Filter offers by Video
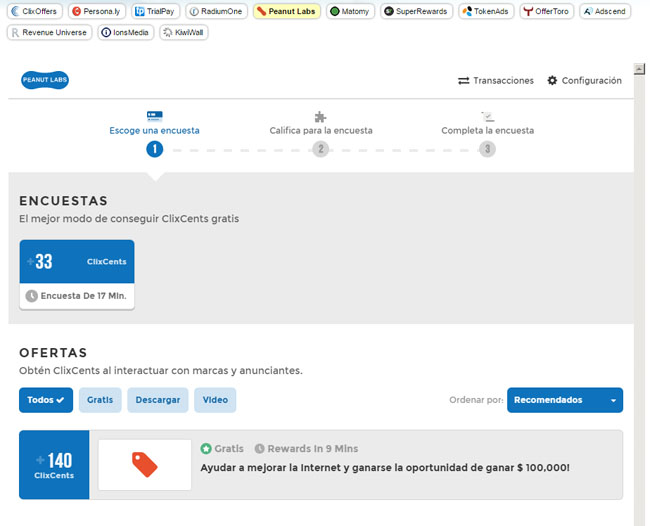650x526 pixels. point(215,400)
